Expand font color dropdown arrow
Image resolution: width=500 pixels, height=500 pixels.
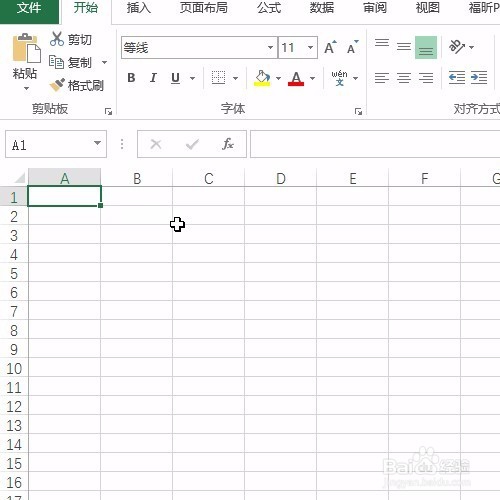(x=312, y=79)
